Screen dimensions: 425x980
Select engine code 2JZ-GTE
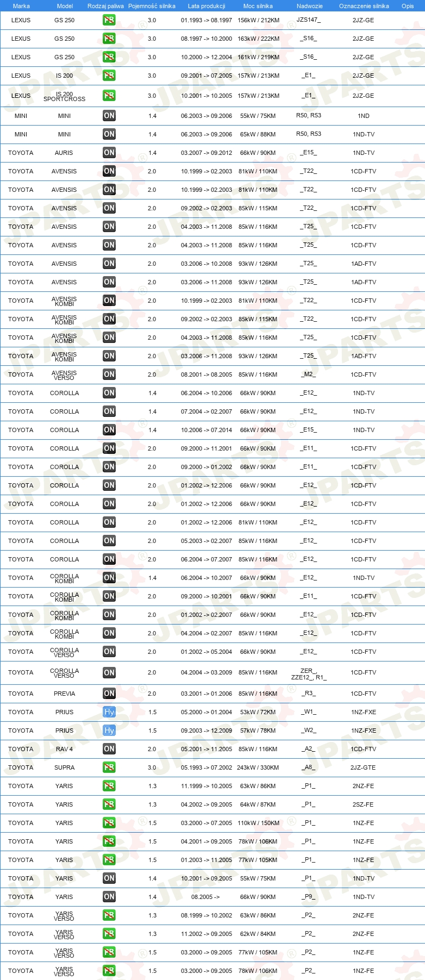[363, 767]
